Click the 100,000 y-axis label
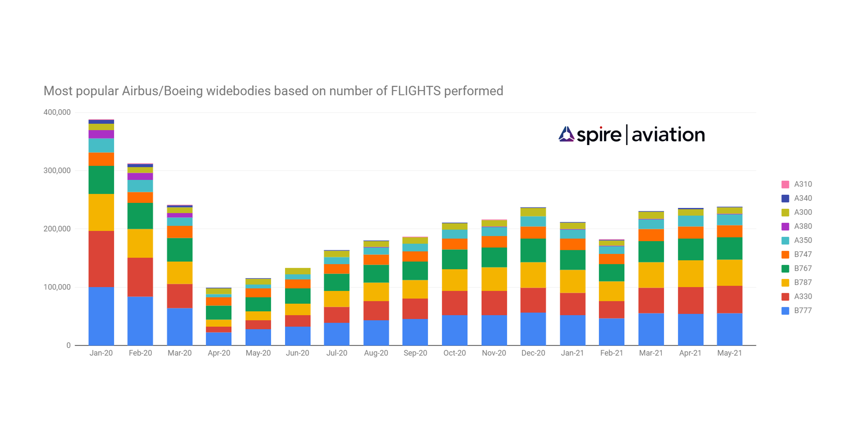Viewport: 868px width, 434px height. 57,287
